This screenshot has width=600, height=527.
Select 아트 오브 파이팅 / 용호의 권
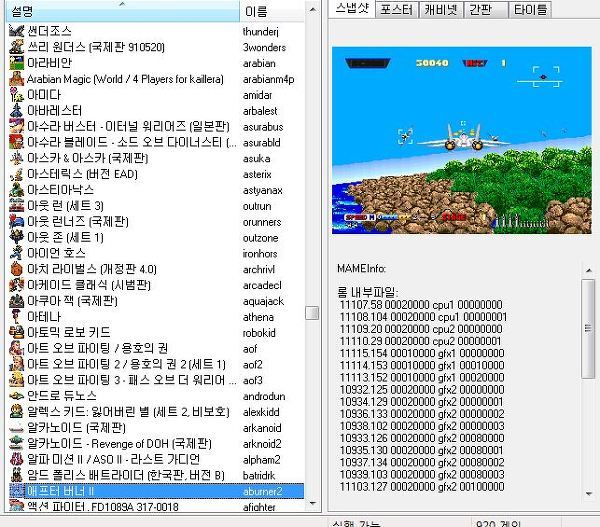(156, 349)
